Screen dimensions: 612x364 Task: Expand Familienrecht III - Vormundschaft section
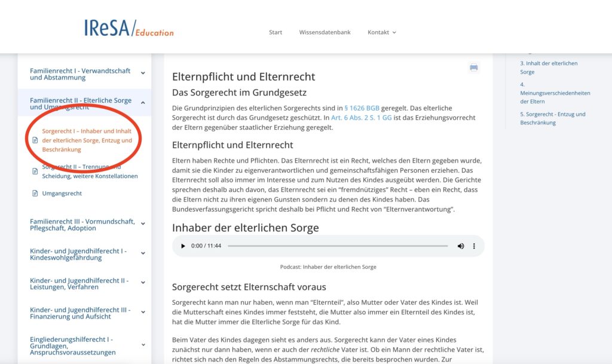coord(143,224)
